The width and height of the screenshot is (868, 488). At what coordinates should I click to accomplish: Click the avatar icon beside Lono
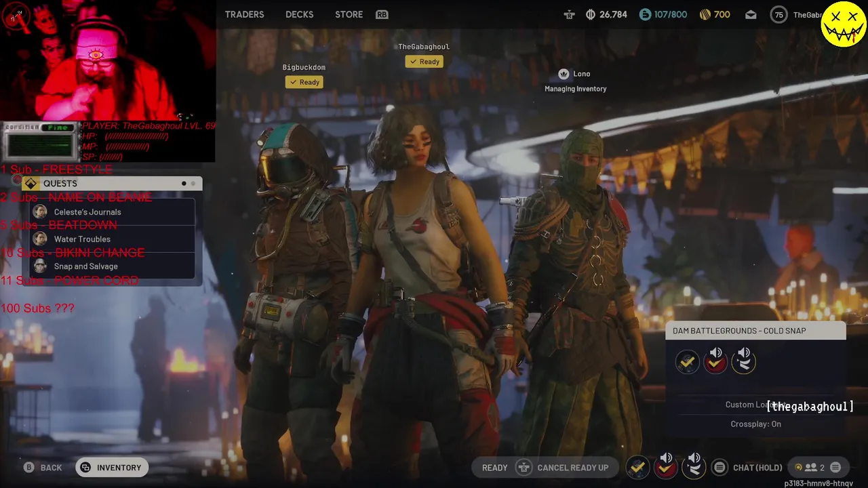click(x=564, y=73)
